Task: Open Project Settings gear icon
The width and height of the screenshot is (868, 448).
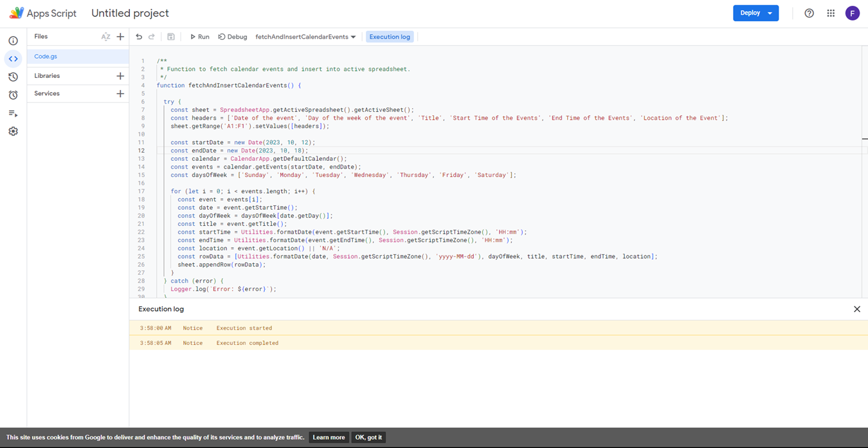Action: [x=13, y=131]
